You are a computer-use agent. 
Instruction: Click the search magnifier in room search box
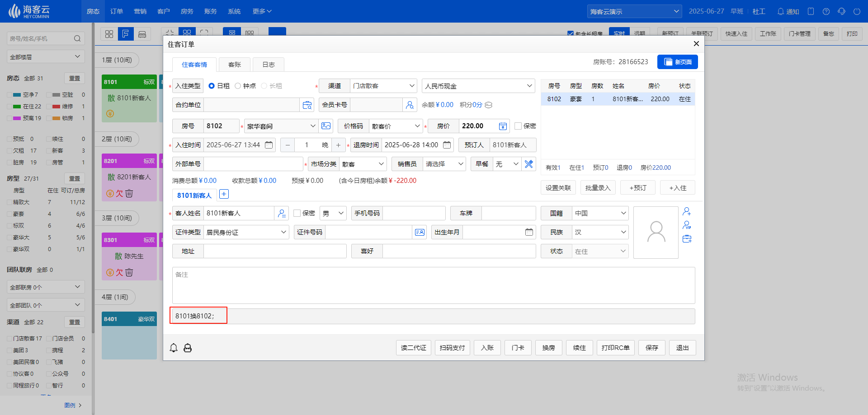(x=77, y=39)
